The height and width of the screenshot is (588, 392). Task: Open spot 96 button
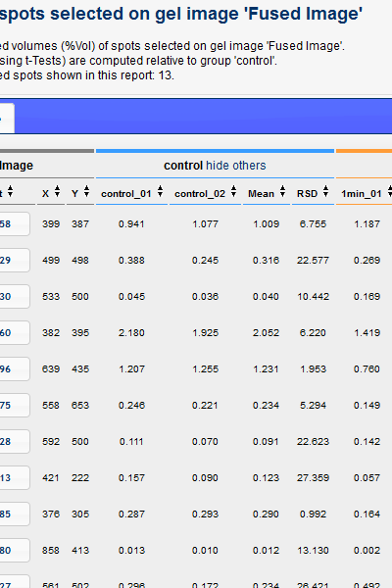pos(15,369)
